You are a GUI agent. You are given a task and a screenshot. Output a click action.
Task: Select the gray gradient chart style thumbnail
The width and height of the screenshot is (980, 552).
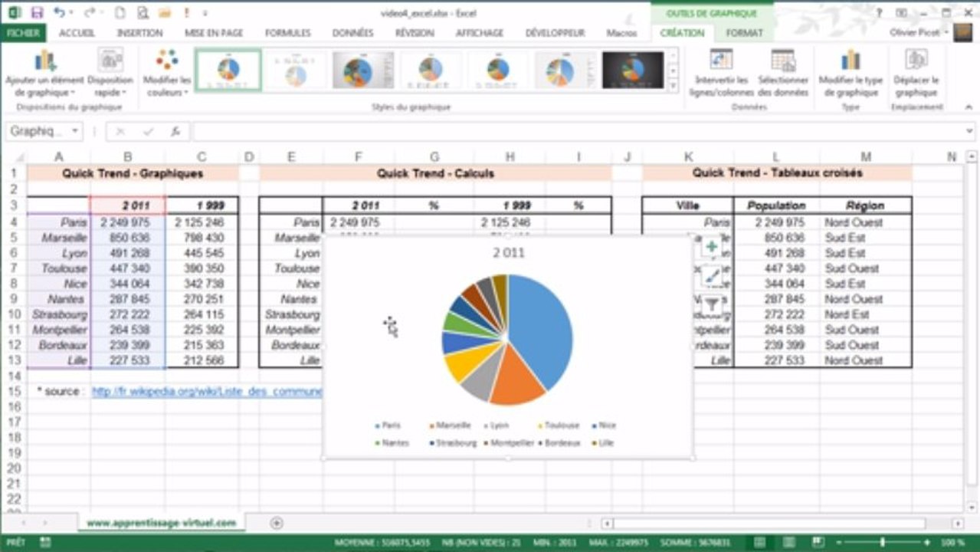pyautogui.click(x=363, y=71)
